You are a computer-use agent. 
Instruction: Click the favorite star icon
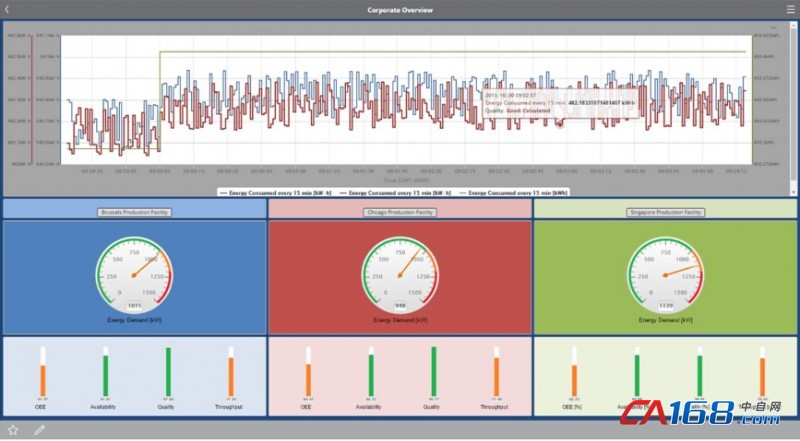point(13,430)
